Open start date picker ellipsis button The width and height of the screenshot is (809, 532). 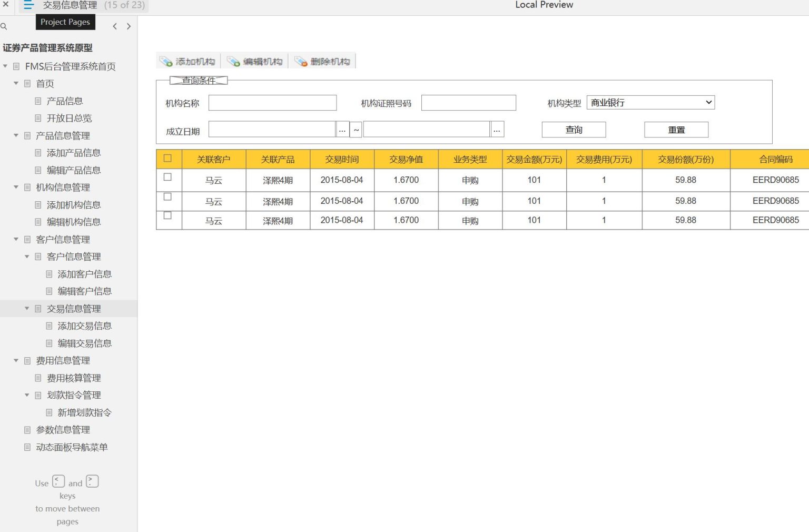tap(342, 130)
